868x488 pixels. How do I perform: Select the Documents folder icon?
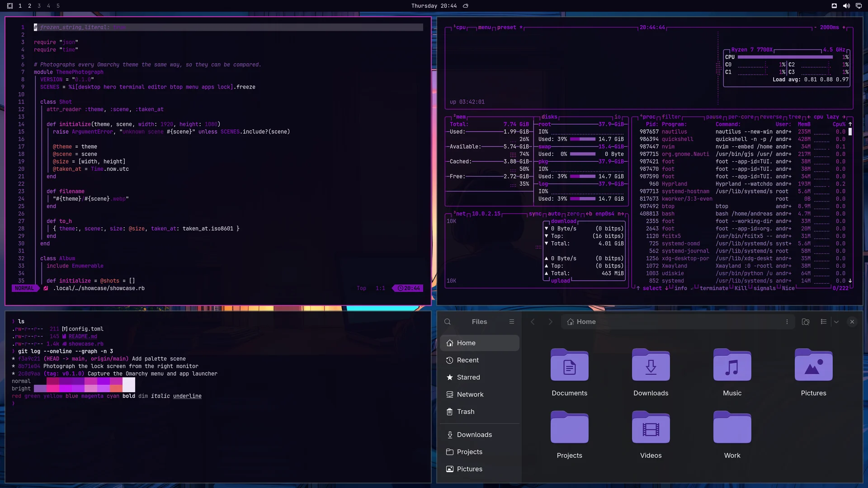[570, 365]
